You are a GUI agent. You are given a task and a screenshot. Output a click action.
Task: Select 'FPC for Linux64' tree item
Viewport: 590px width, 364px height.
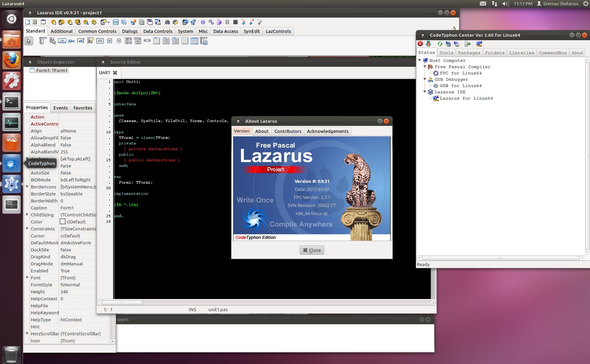pyautogui.click(x=461, y=73)
